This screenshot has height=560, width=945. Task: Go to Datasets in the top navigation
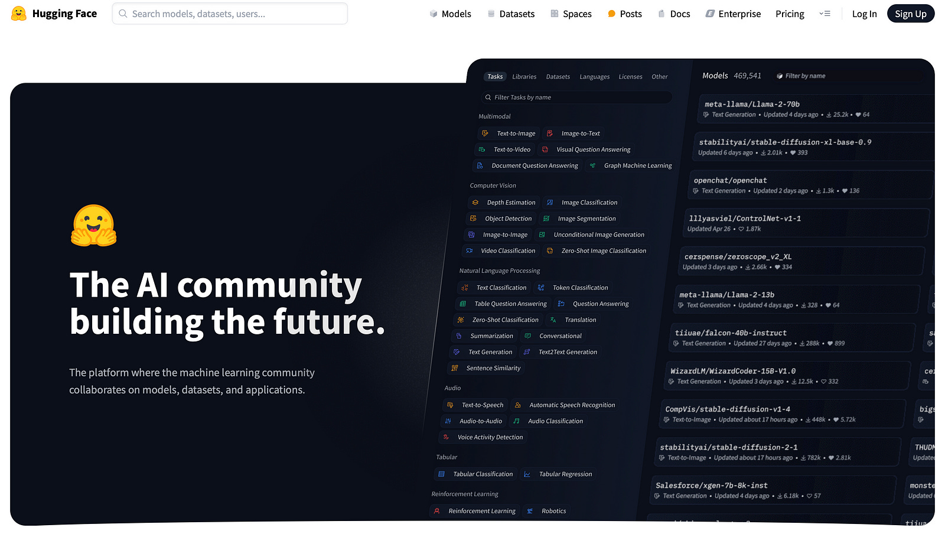pos(511,14)
